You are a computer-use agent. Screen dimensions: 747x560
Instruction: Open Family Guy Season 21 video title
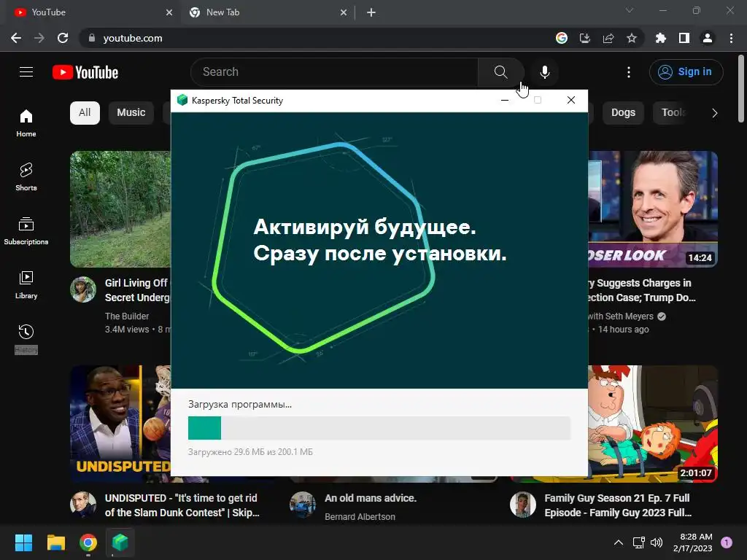618,505
